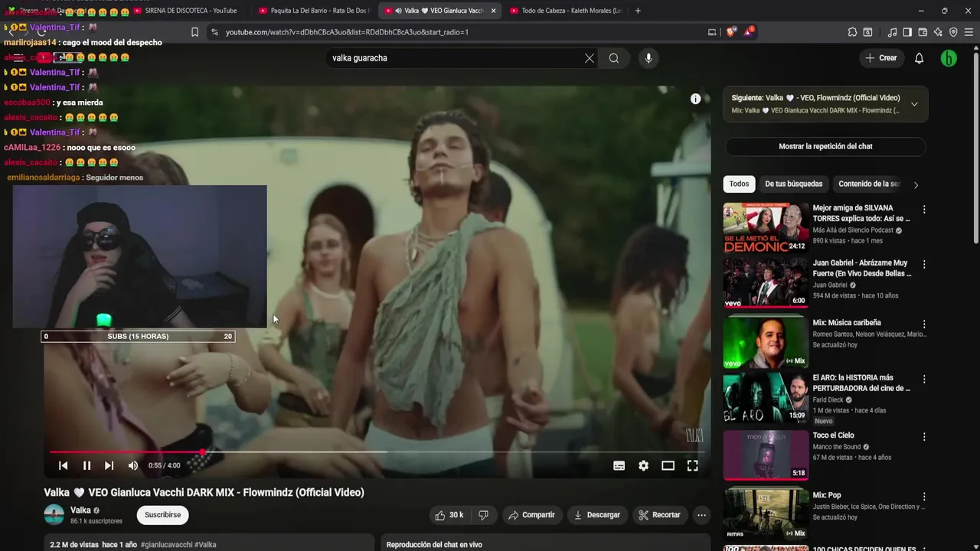Pause the video with the pause button
This screenshot has height=551, width=980.
point(87,465)
